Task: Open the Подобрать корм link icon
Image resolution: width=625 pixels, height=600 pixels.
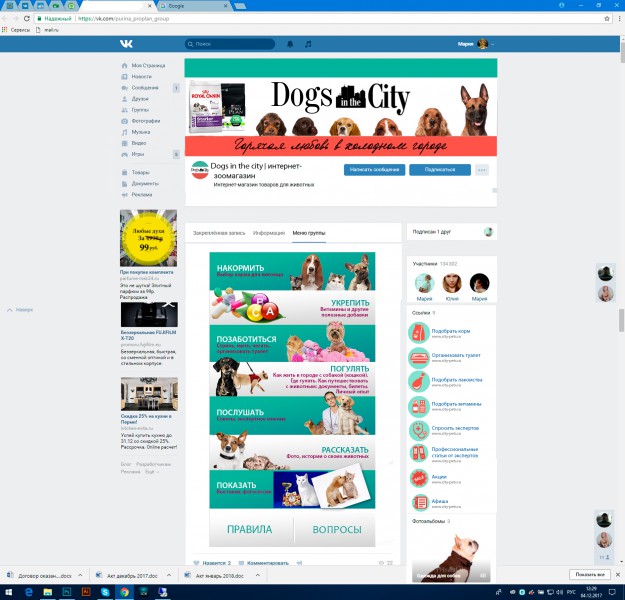Action: 419,333
